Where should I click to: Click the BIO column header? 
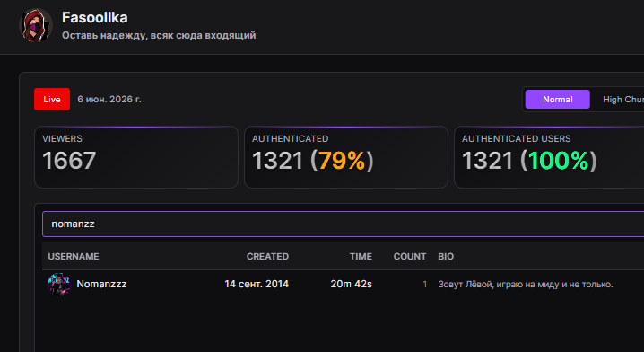pos(446,256)
